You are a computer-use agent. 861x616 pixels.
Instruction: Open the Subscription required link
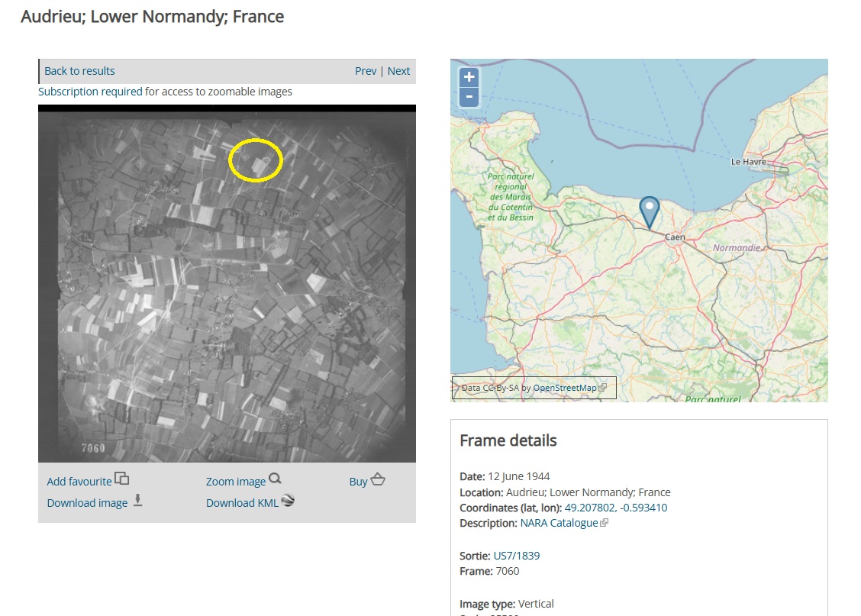click(x=90, y=92)
